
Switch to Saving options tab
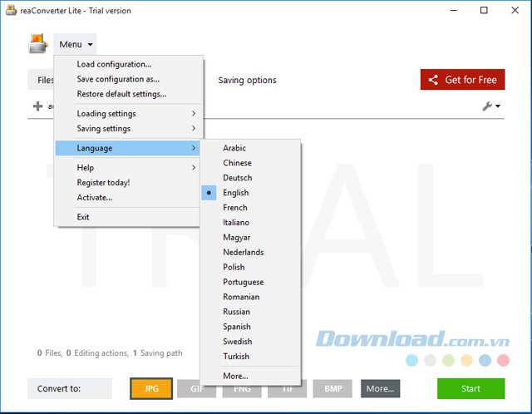pos(247,81)
